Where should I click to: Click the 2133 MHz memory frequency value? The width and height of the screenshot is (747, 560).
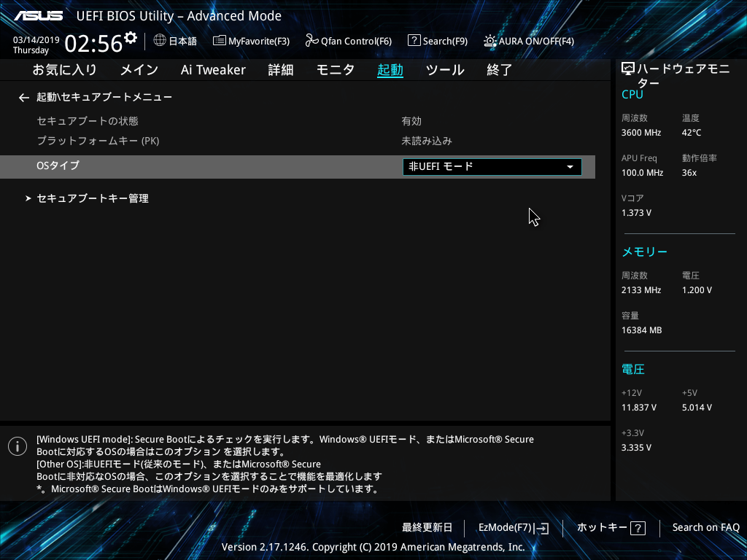pyautogui.click(x=641, y=290)
